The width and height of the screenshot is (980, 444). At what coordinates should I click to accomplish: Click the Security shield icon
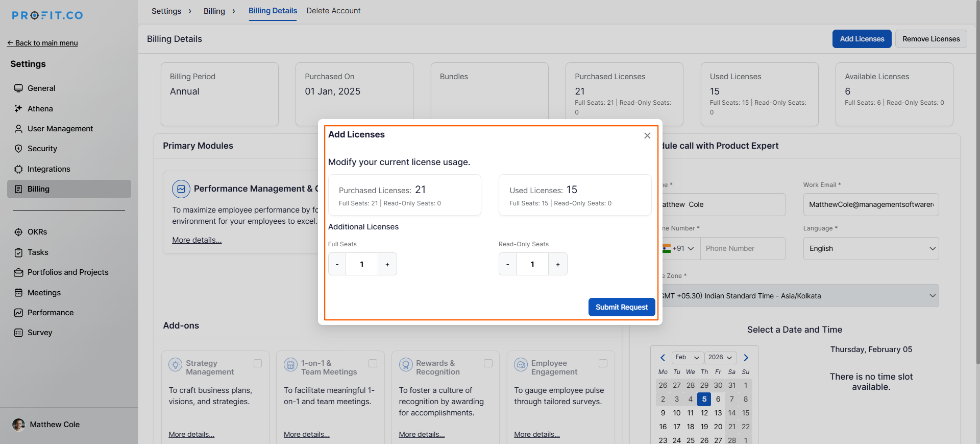tap(18, 149)
